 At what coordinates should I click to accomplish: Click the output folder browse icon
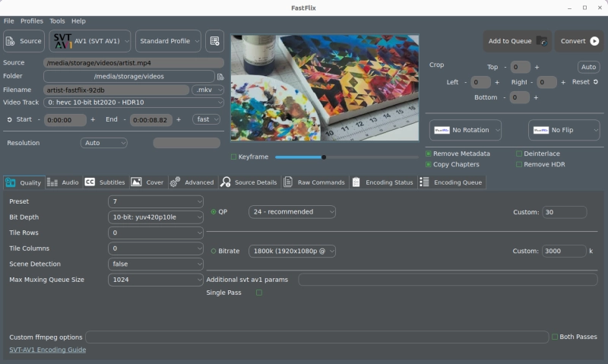tap(220, 77)
